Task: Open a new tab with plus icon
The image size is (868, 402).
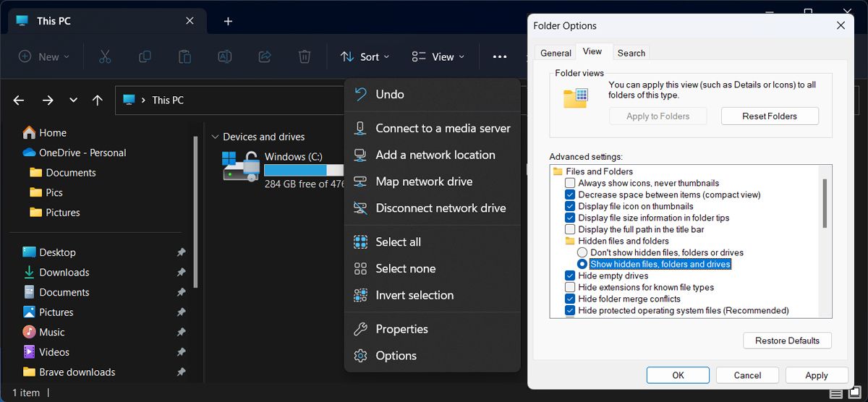Action: pyautogui.click(x=228, y=21)
